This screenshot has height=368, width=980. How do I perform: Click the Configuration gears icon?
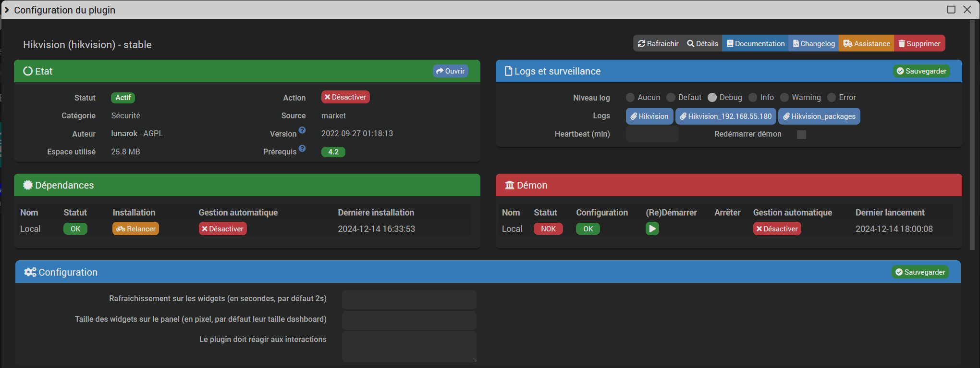30,272
